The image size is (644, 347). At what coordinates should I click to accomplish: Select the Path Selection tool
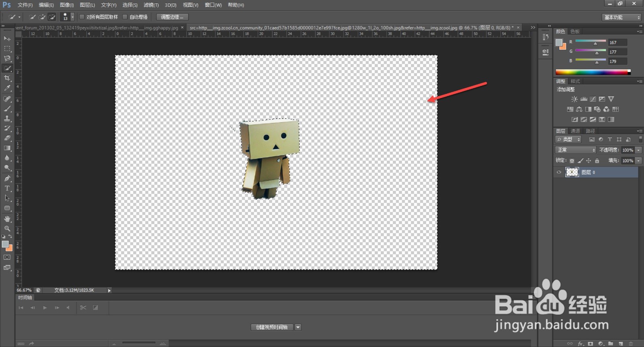click(x=7, y=198)
